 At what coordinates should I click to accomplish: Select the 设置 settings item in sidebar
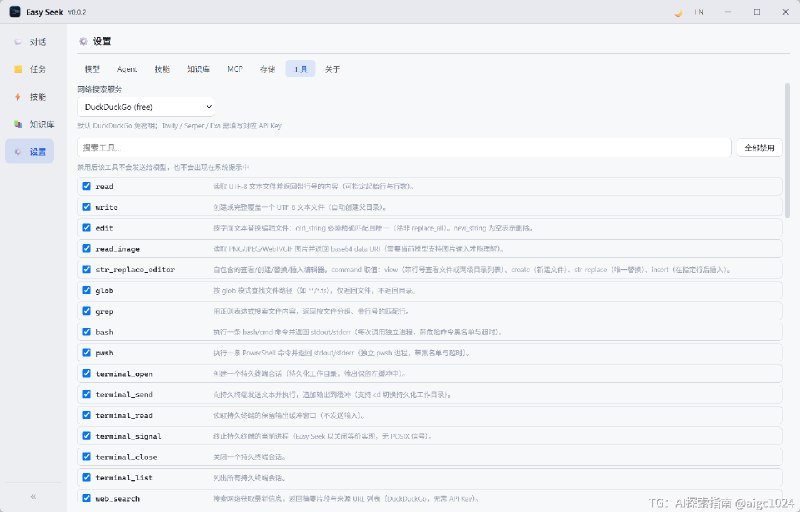point(30,152)
